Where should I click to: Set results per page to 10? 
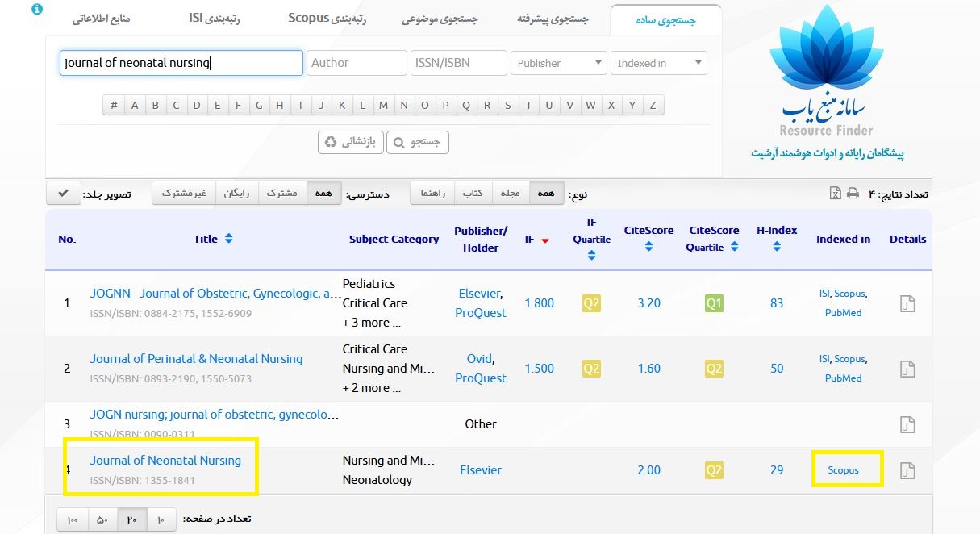click(161, 519)
